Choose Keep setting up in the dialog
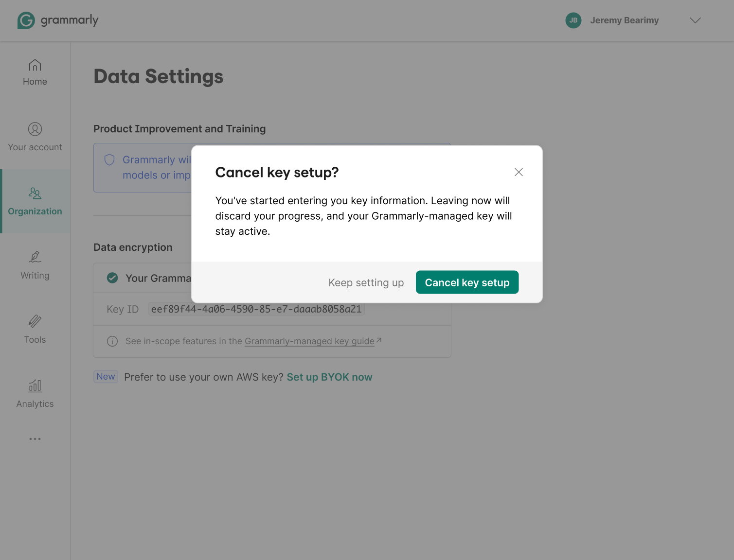The width and height of the screenshot is (734, 560). 366,282
